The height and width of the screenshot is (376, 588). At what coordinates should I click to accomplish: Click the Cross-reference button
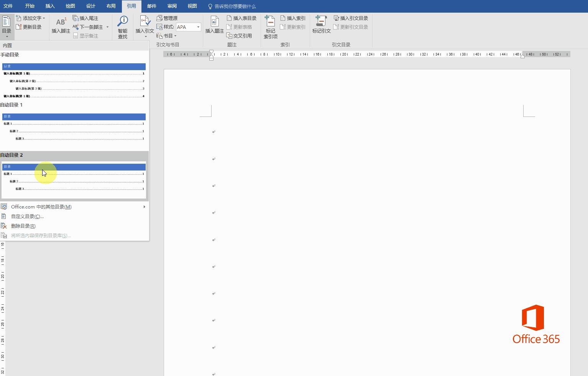[x=239, y=36]
